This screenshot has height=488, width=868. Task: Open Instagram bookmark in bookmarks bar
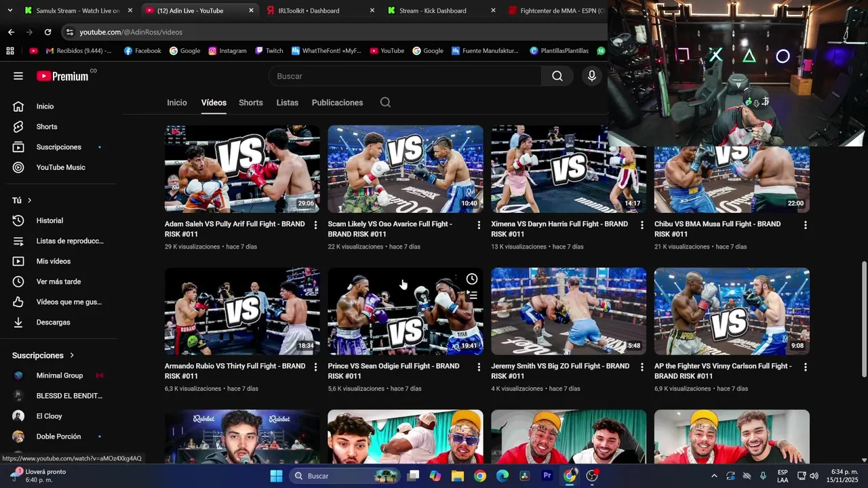(x=228, y=51)
